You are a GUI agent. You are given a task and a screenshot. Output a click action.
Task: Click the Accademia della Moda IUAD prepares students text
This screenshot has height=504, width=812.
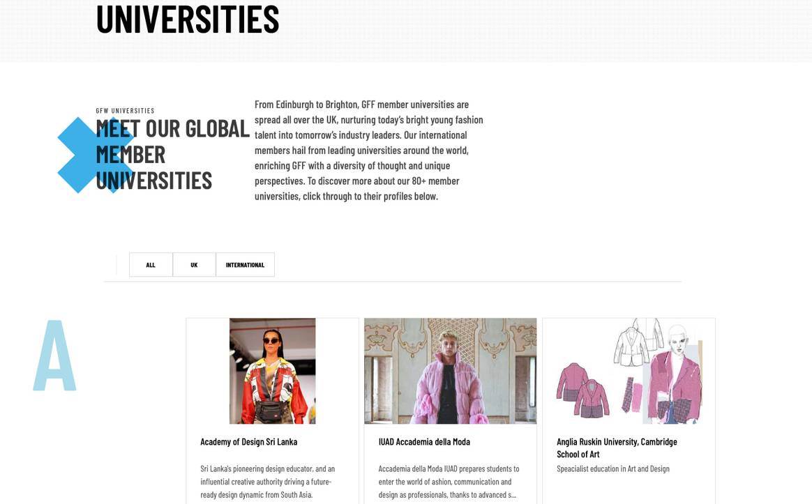pyautogui.click(x=449, y=482)
